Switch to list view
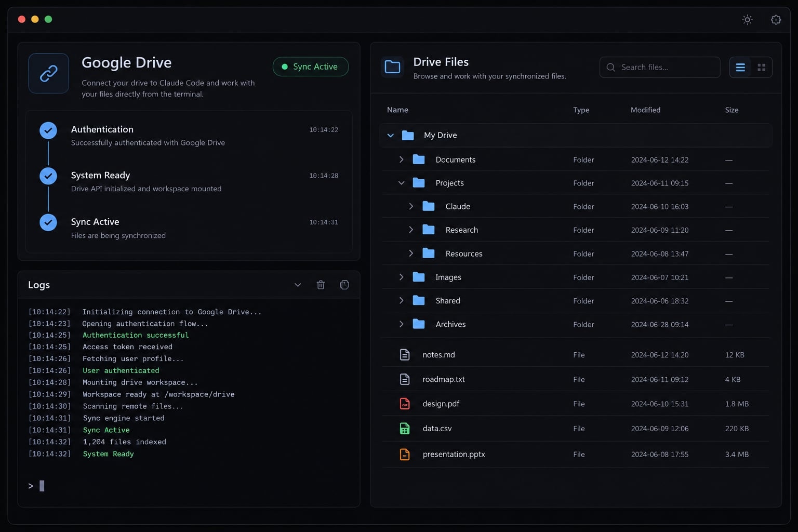Image resolution: width=798 pixels, height=532 pixels. click(x=740, y=68)
